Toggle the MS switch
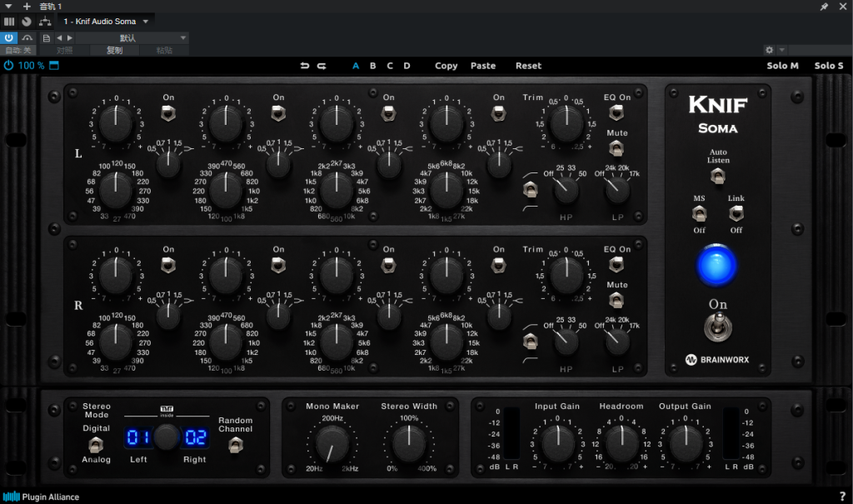The image size is (853, 504). [x=699, y=213]
